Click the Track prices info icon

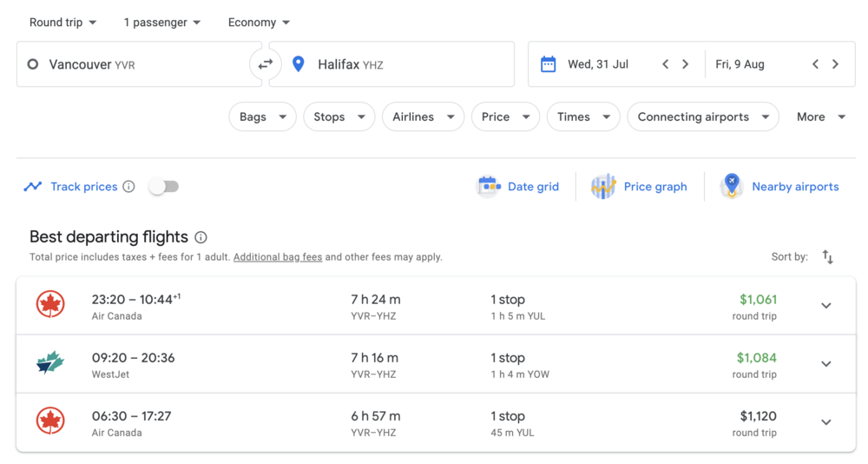[128, 187]
